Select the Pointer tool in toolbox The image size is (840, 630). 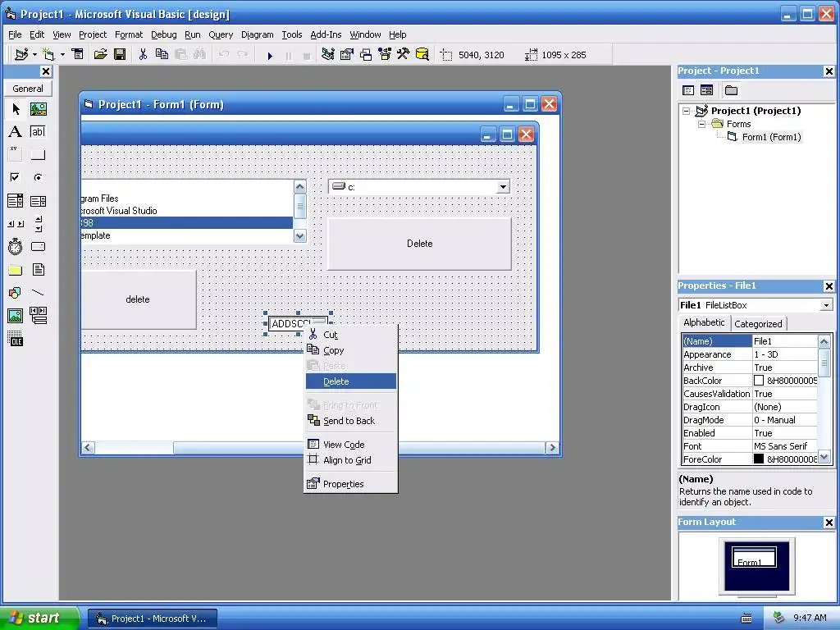(16, 109)
